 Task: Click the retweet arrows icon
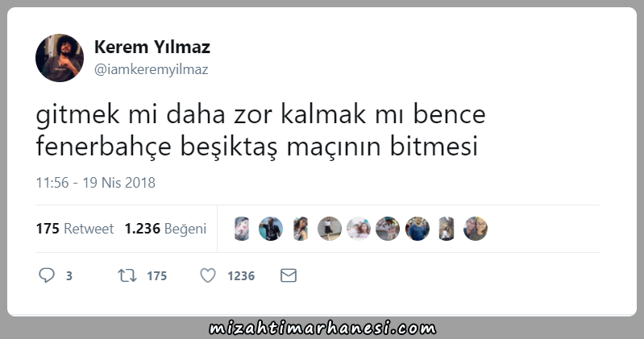pos(127,275)
